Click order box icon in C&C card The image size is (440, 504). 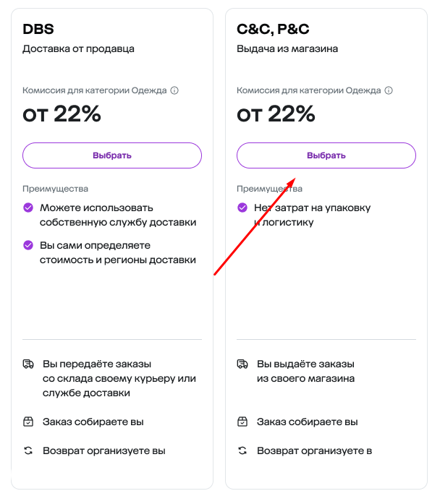point(242,422)
